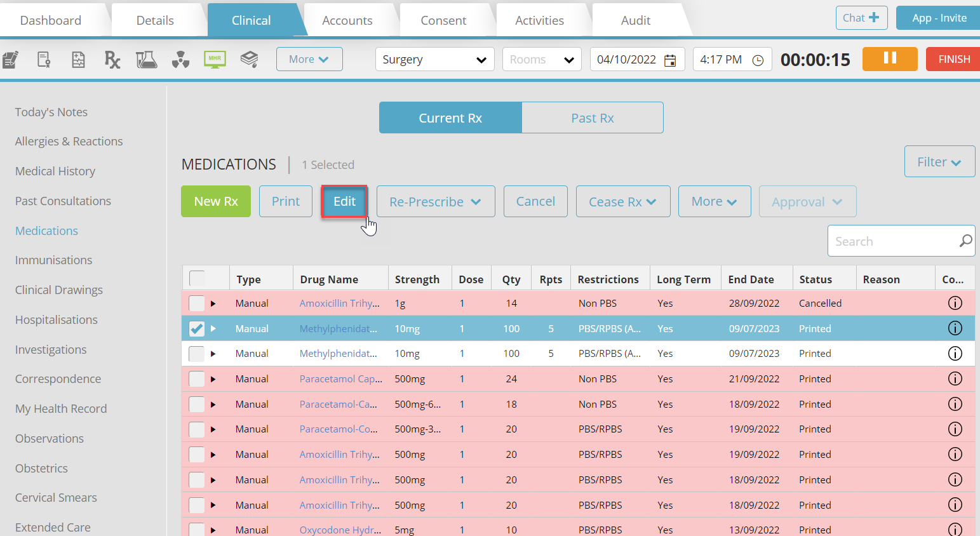Switch to the Accounts tab
The height and width of the screenshot is (536, 980).
click(347, 20)
